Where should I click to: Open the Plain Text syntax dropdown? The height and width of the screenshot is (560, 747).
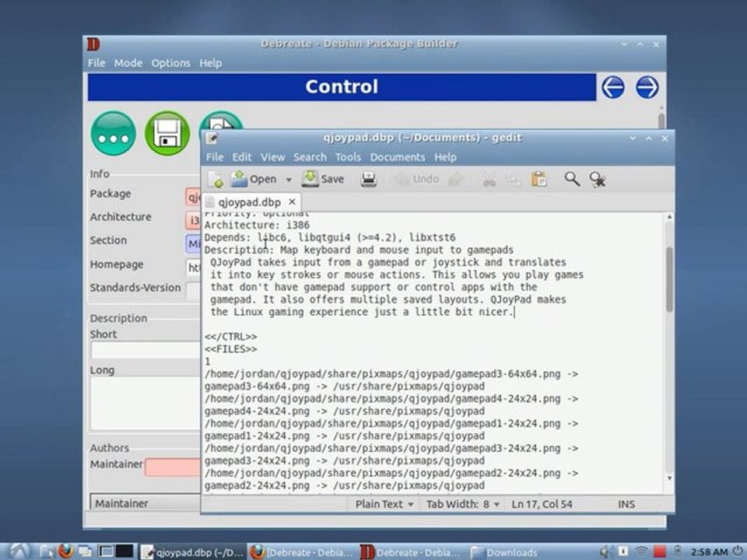click(384, 504)
